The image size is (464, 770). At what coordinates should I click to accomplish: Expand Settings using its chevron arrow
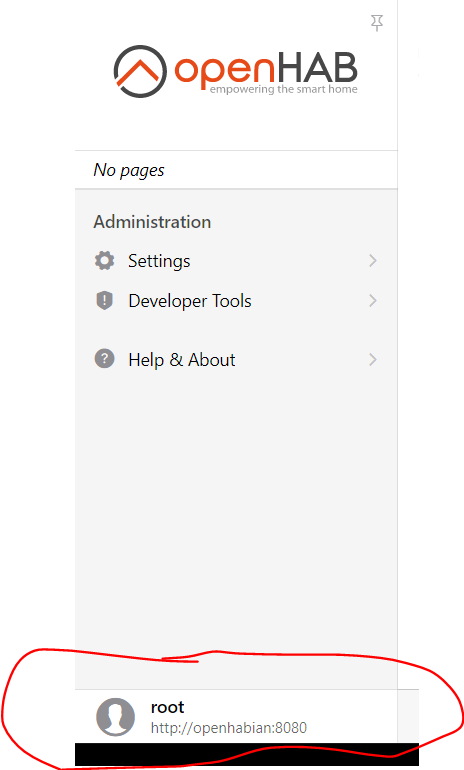click(x=373, y=260)
